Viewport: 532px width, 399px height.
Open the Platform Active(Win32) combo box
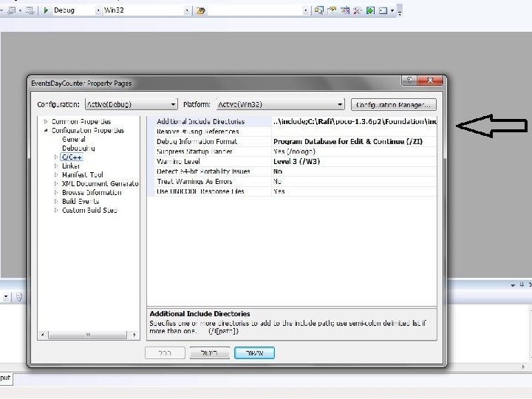coord(280,104)
